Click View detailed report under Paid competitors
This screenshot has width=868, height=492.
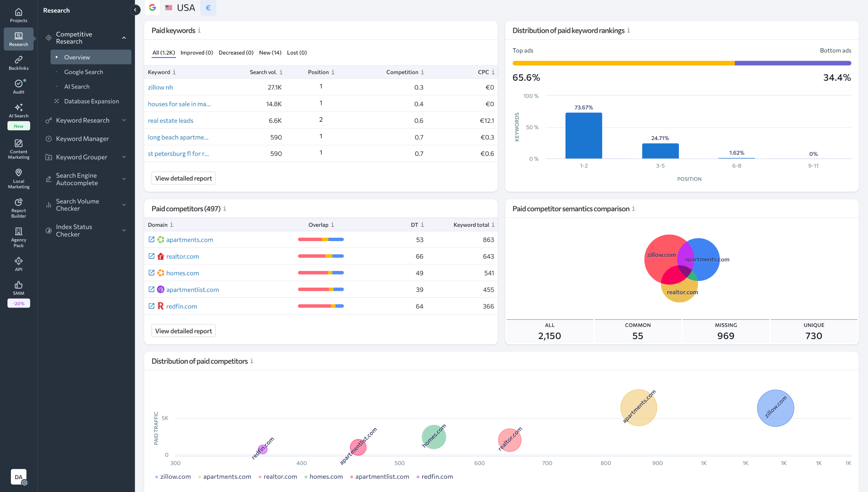pos(183,331)
